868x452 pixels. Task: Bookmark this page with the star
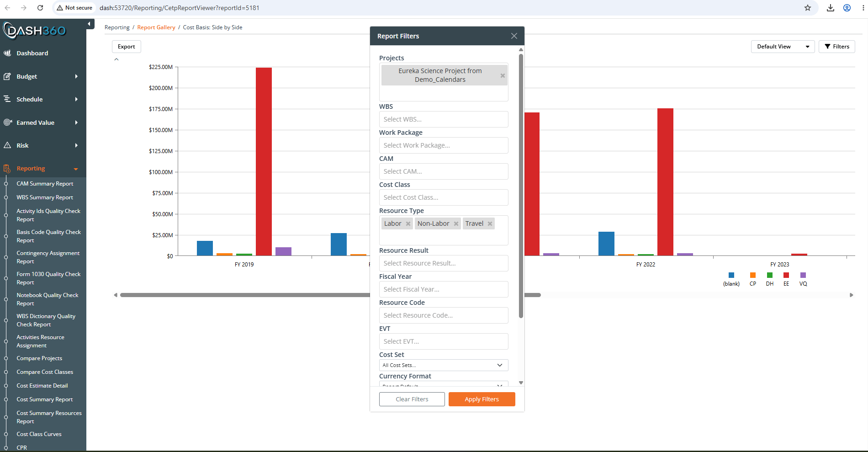click(808, 8)
